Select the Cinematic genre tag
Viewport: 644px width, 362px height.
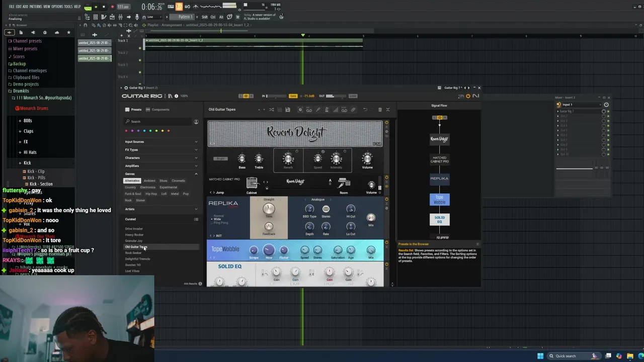178,181
